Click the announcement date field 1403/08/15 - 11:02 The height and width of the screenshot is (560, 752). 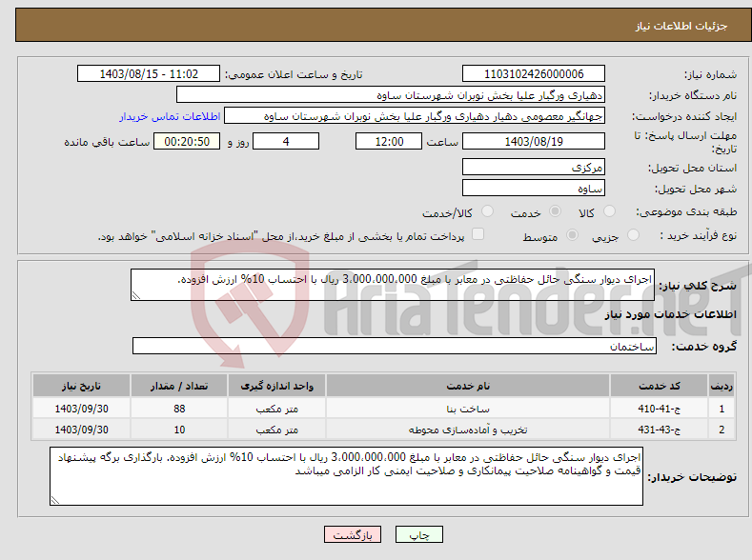coord(148,73)
